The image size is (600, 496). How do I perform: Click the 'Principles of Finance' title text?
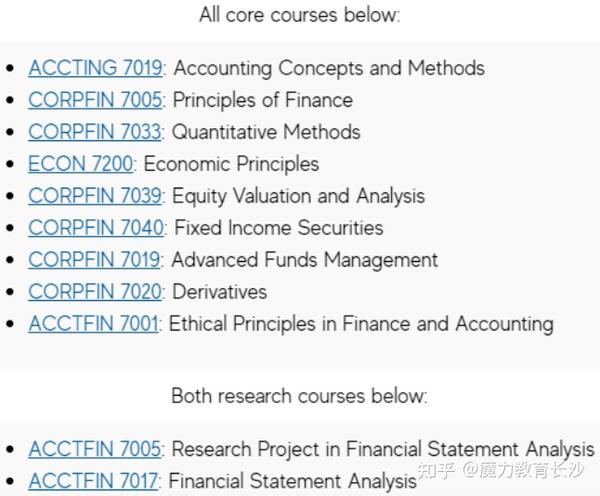click(x=263, y=100)
